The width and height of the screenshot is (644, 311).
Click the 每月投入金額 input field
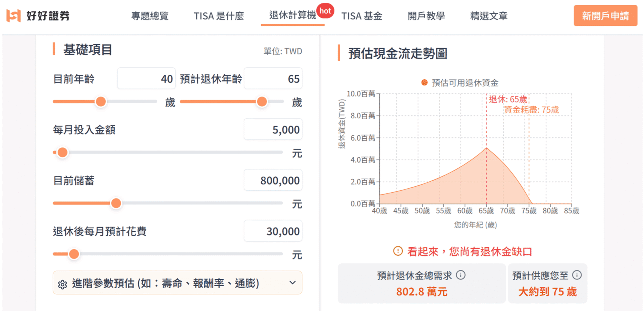pos(273,129)
